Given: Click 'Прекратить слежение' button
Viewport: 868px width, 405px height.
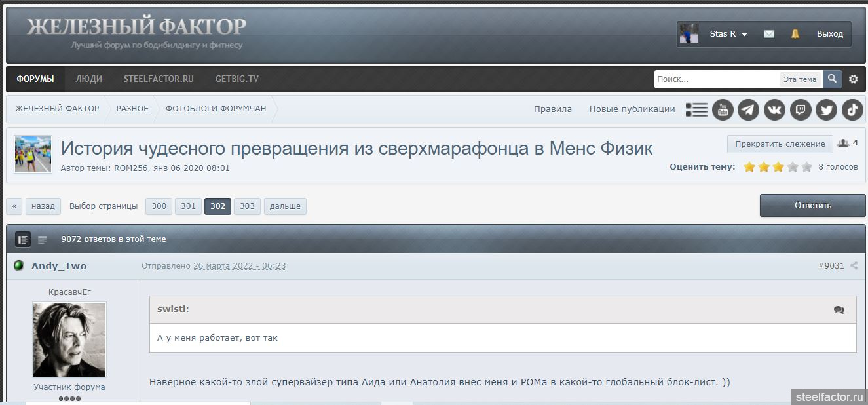Looking at the screenshot, I should 780,144.
